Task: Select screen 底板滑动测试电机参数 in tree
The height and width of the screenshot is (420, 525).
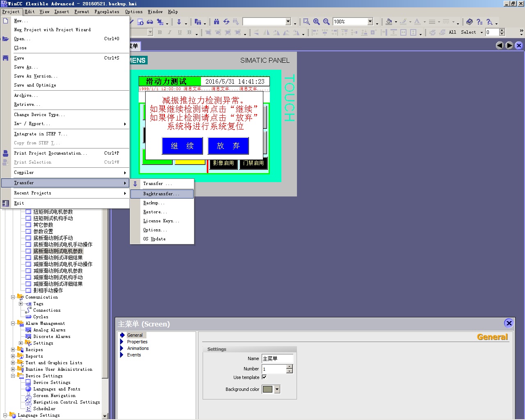Action: (x=58, y=251)
